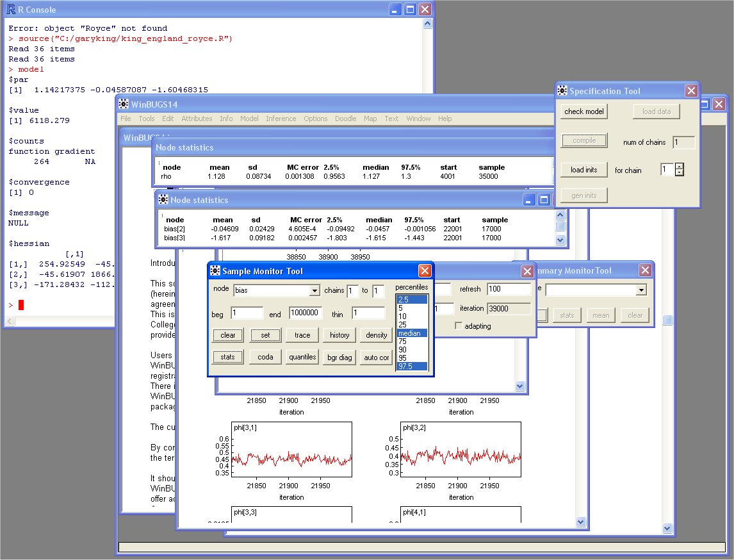Click the WinBUGS icon in Sample Monitor Tool title
734x560 pixels.
click(215, 271)
